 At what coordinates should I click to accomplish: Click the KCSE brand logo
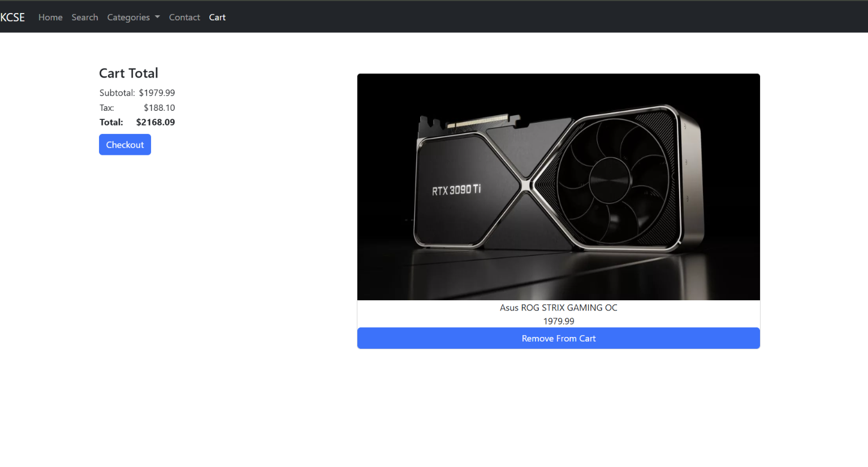(x=12, y=18)
